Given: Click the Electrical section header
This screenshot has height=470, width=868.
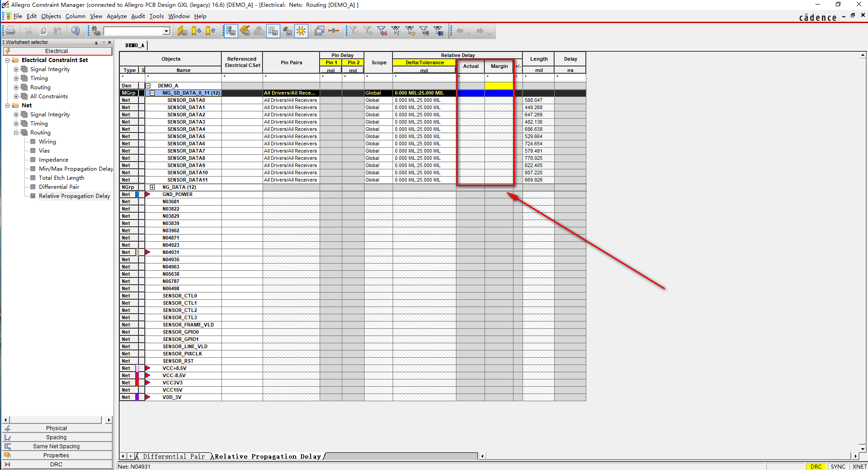Looking at the screenshot, I should click(x=58, y=51).
